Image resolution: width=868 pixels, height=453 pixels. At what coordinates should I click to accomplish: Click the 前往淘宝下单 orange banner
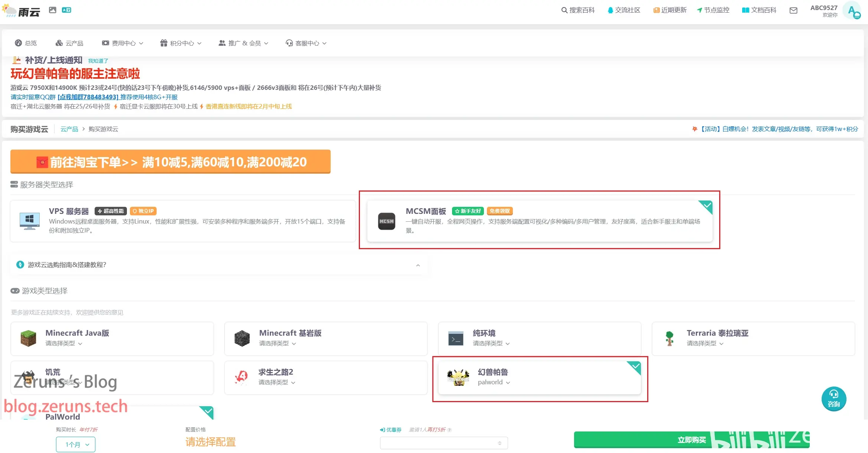click(x=170, y=162)
